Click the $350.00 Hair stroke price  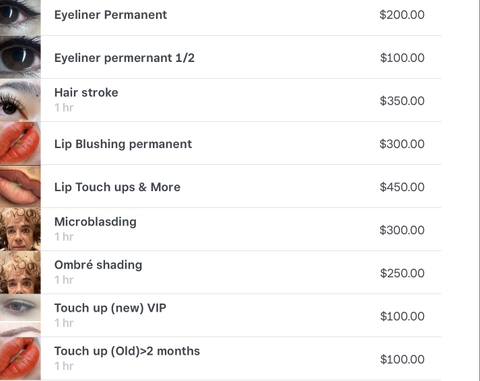[x=402, y=101]
